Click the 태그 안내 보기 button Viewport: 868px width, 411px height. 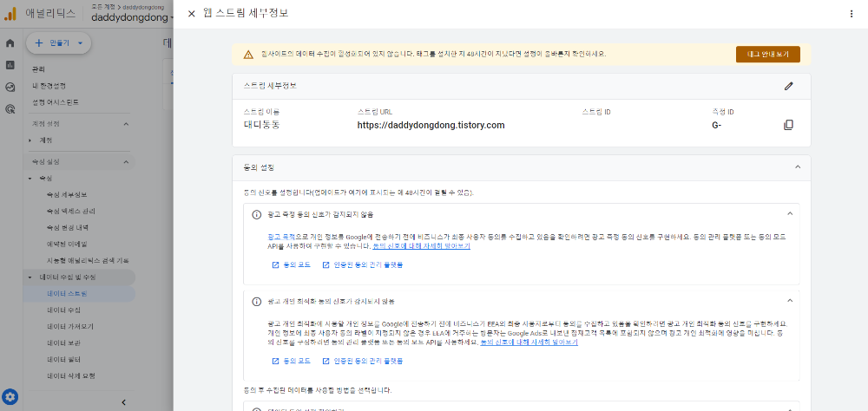(768, 55)
